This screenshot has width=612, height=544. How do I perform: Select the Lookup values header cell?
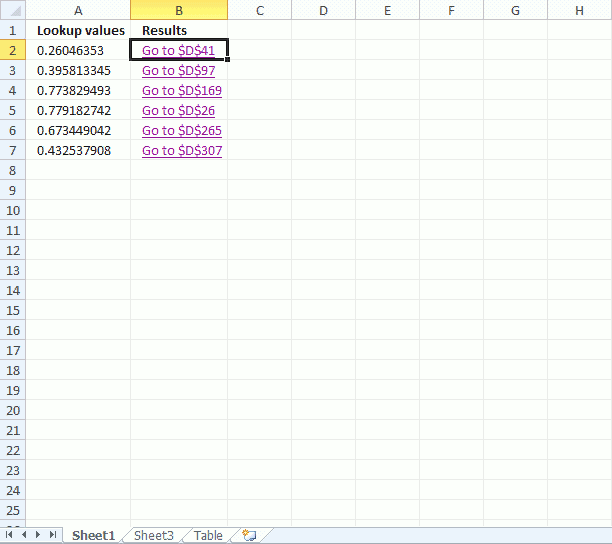tap(78, 30)
